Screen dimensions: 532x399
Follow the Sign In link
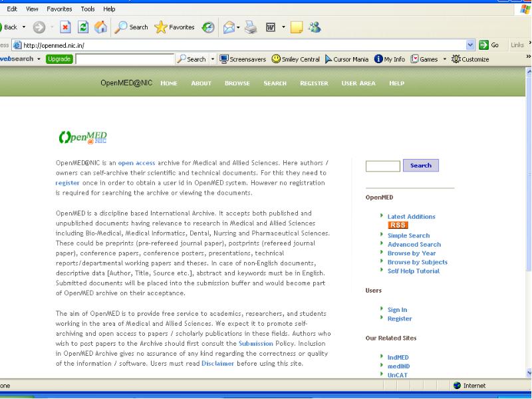[x=397, y=309]
